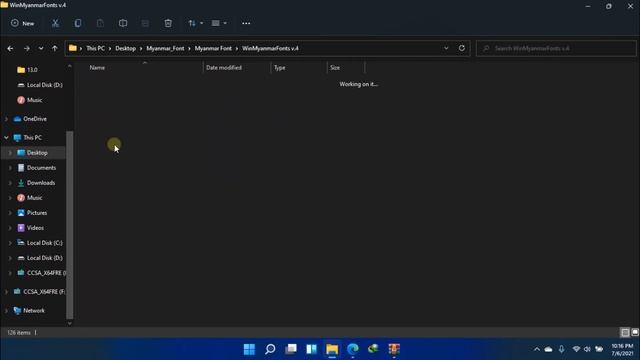Refresh the folder view
The image size is (640, 360).
click(462, 48)
